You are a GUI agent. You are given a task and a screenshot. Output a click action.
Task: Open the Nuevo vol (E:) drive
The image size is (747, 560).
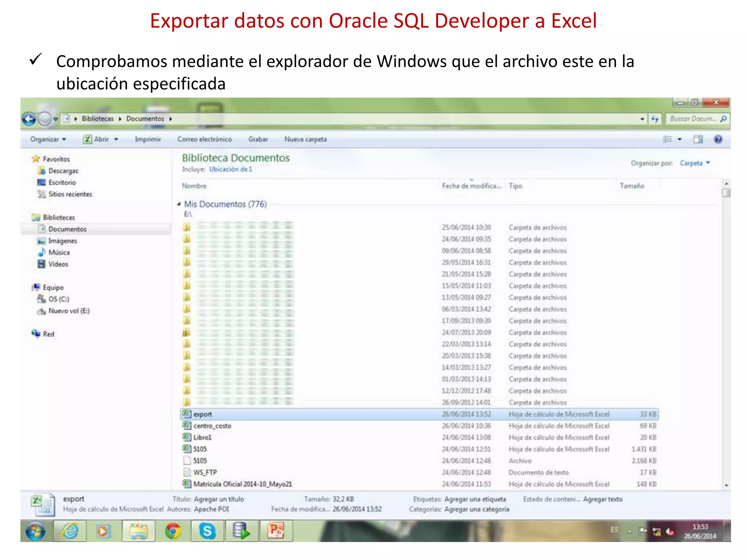click(69, 311)
